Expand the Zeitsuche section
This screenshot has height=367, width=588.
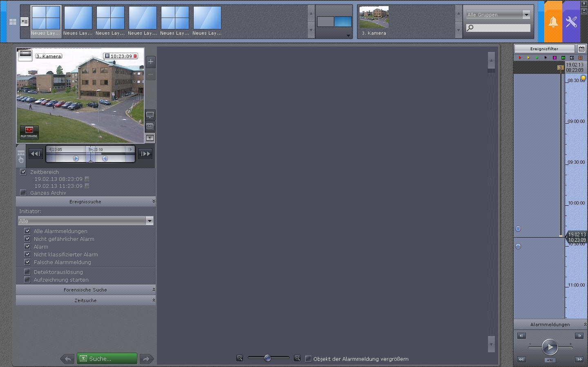86,300
